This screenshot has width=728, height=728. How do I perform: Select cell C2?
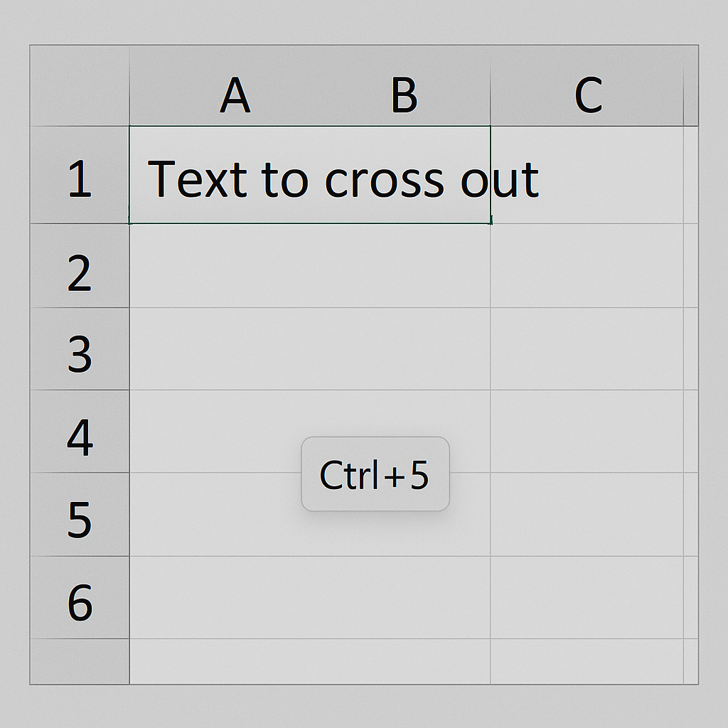click(x=587, y=267)
